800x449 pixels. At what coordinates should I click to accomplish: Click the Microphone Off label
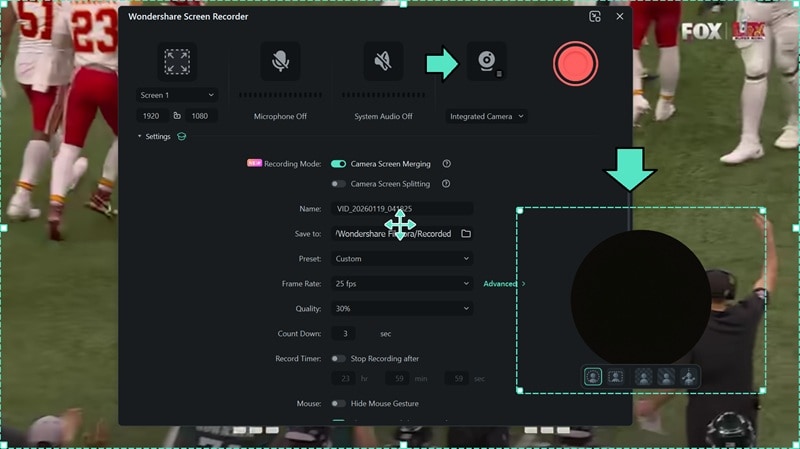[x=280, y=116]
